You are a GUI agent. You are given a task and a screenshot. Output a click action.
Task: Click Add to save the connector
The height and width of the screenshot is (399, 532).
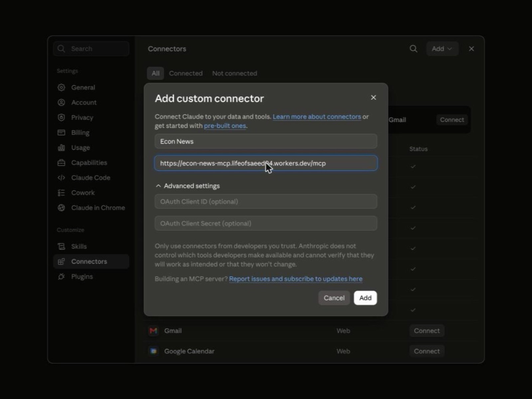point(365,298)
